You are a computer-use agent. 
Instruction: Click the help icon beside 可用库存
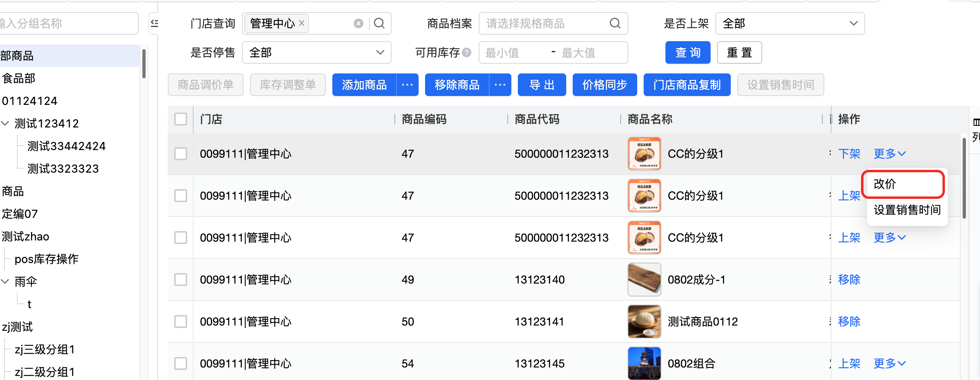[x=467, y=52]
